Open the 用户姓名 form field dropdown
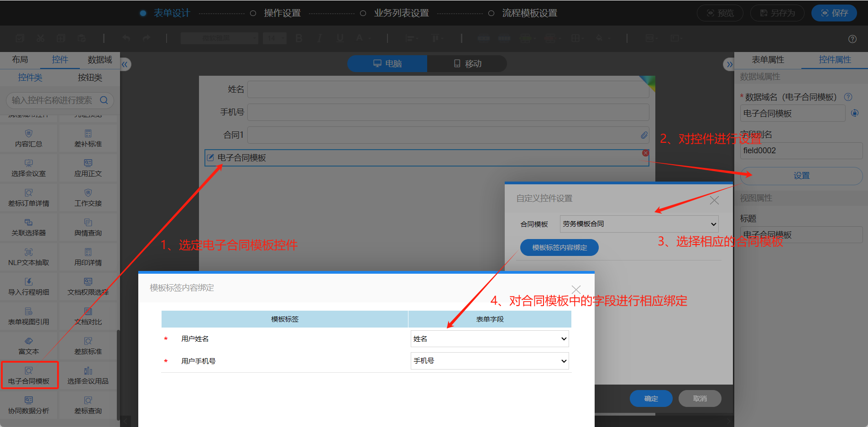The image size is (868, 427). [x=490, y=338]
